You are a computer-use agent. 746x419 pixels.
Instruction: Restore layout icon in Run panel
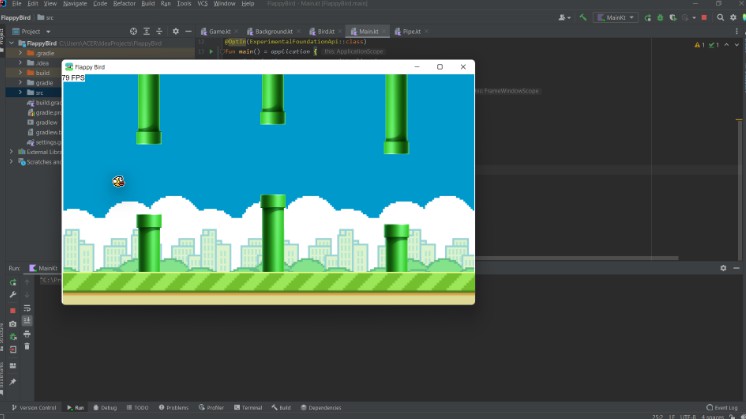(x=13, y=366)
